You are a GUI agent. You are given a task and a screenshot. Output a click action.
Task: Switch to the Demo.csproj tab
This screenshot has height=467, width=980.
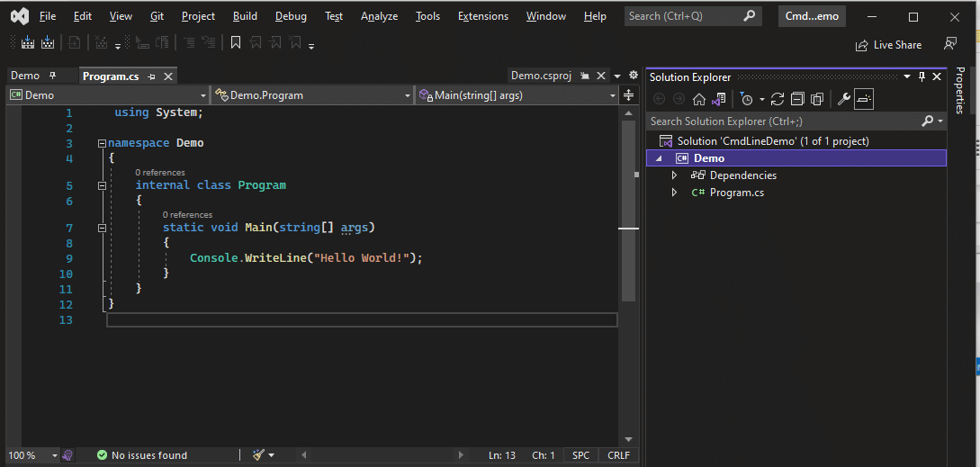click(x=541, y=76)
